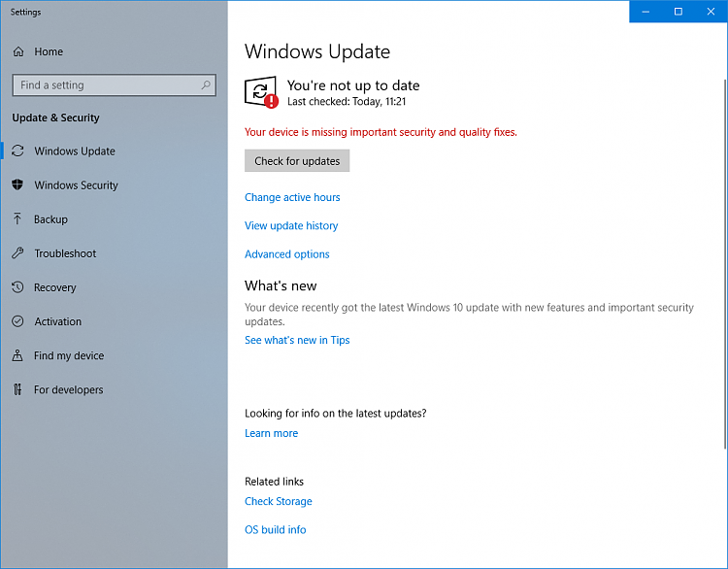728x569 pixels.
Task: Select Troubleshoot in the sidebar
Action: [114, 253]
